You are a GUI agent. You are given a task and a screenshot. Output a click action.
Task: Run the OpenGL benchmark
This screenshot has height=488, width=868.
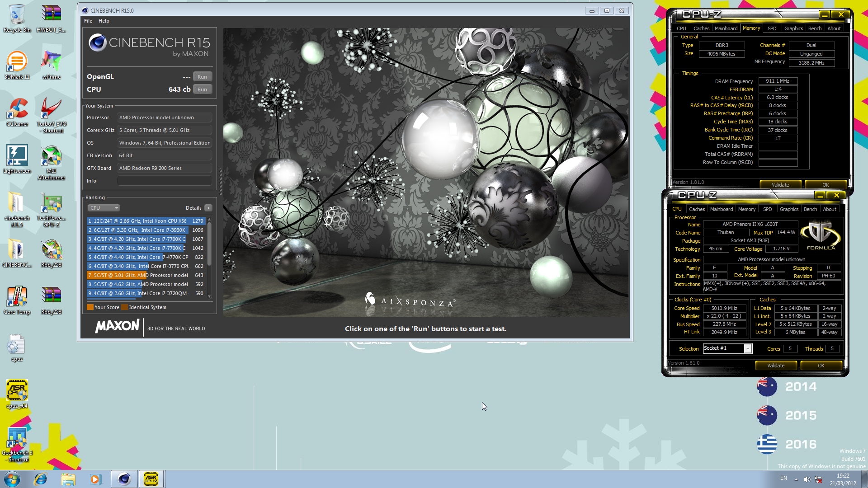(x=202, y=77)
